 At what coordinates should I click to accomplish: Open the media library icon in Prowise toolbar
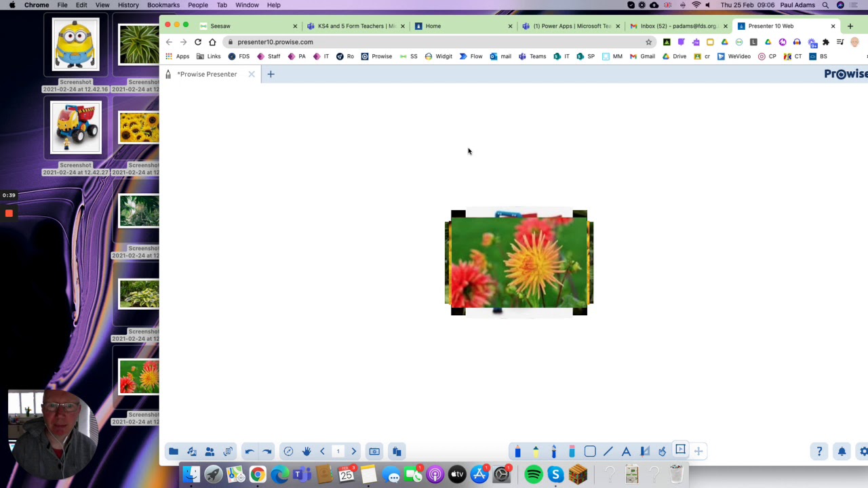click(192, 451)
